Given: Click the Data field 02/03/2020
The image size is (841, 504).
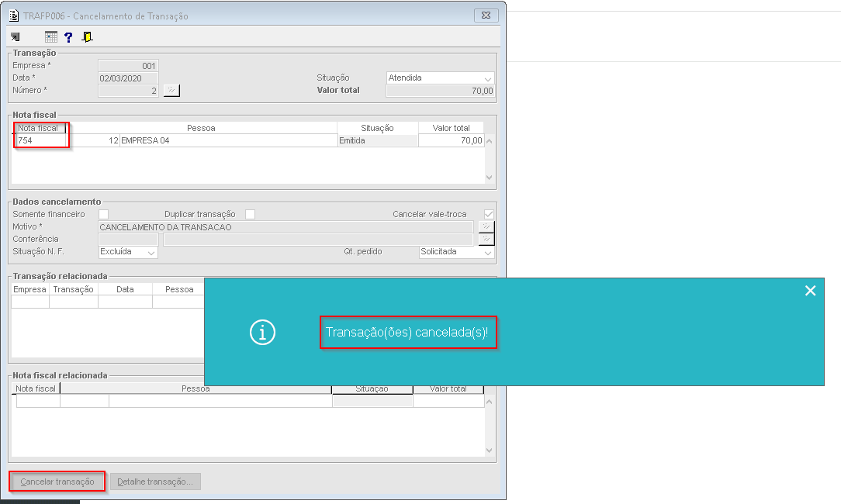Looking at the screenshot, I should (128, 78).
